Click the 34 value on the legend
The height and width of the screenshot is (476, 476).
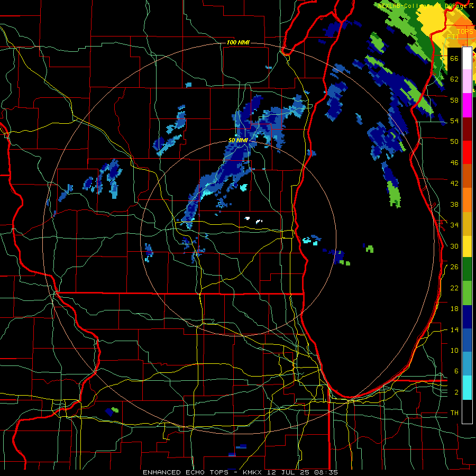pos(454,225)
